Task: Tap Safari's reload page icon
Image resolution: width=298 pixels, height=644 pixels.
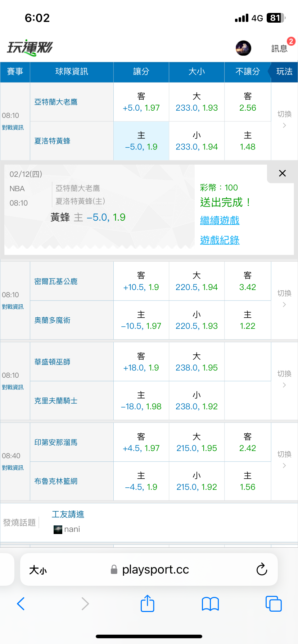Action: pyautogui.click(x=262, y=569)
